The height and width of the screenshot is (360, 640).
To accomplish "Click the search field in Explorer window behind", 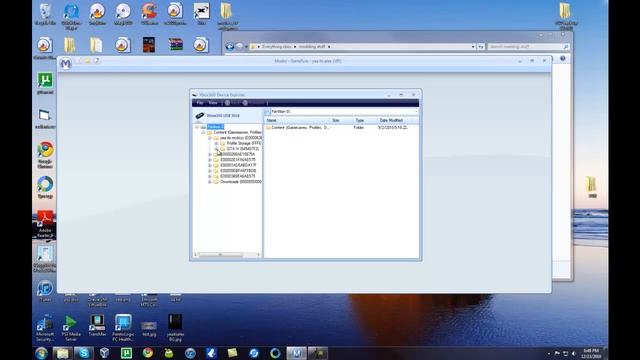I will tap(528, 47).
